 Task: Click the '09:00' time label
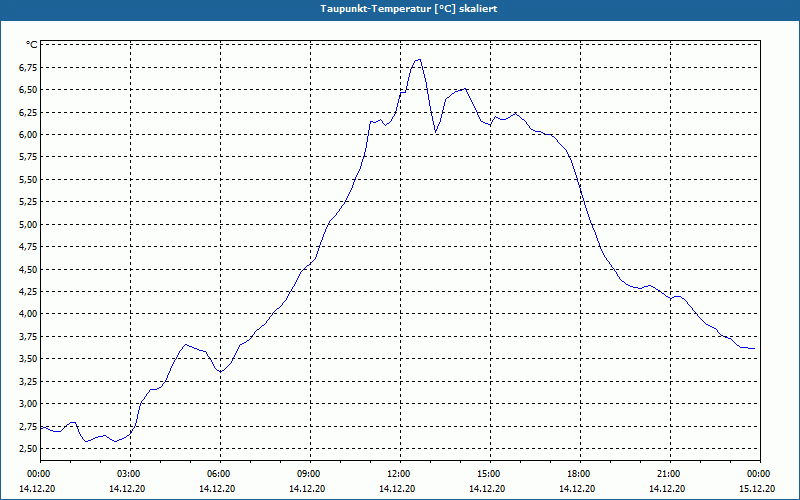tap(310, 474)
